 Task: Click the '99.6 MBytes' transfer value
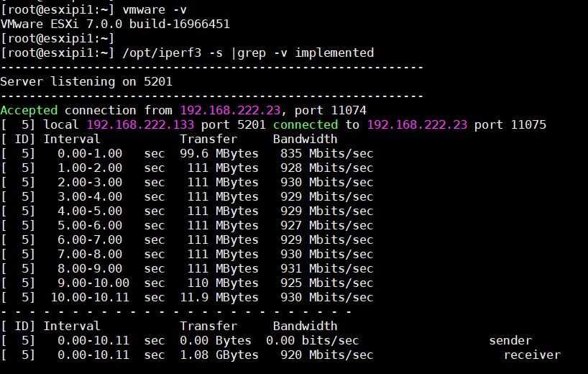[219, 153]
